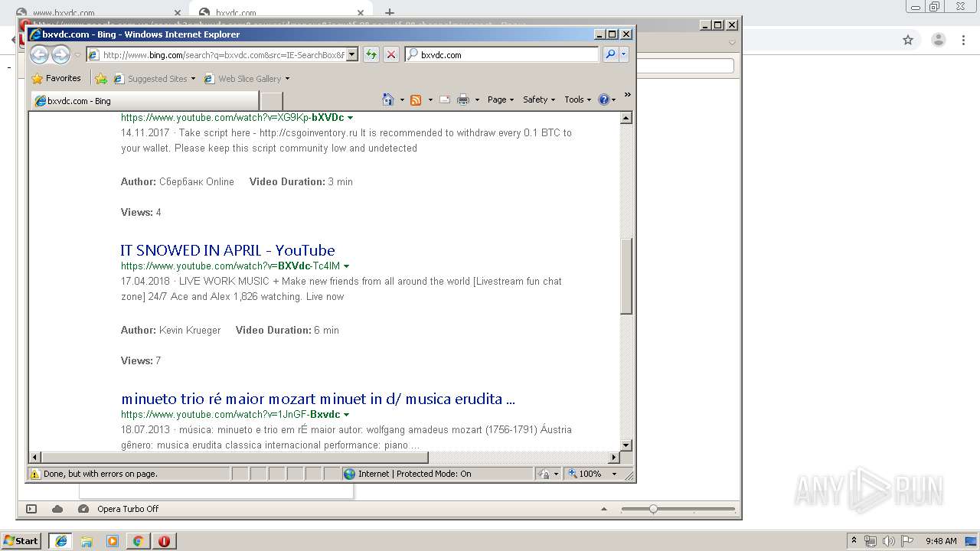Open the Home button dropdown arrow
The height and width of the screenshot is (551, 980).
(x=402, y=99)
